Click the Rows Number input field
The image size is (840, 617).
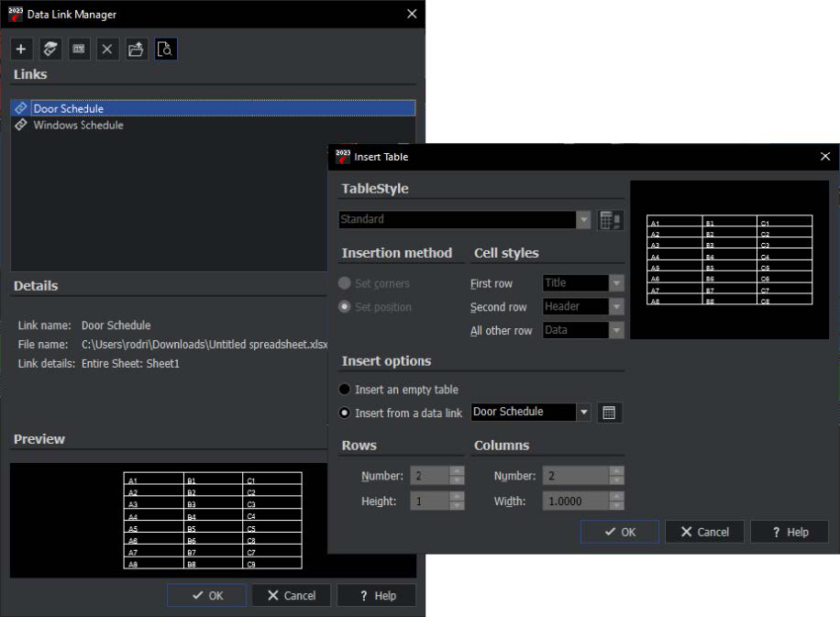click(430, 476)
